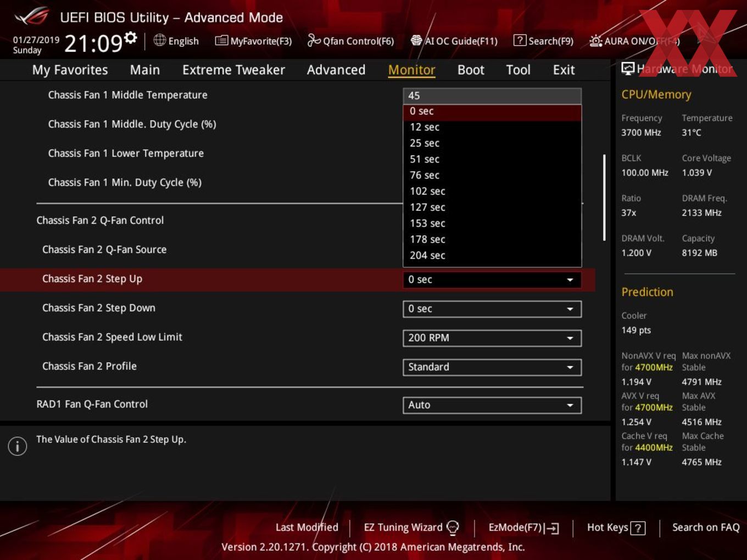Select Chassis Fan 1 Middle Temperature row
This screenshot has height=560, width=747.
coord(127,95)
